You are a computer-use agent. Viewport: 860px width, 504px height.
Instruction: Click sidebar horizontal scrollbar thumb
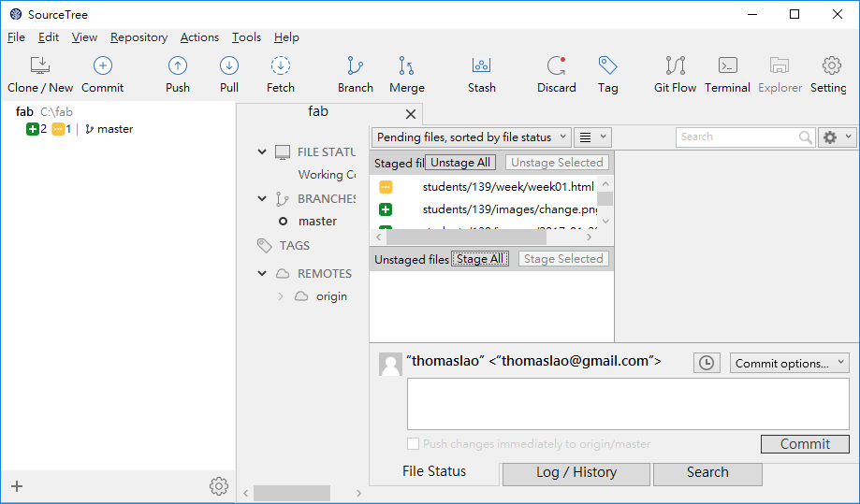tap(292, 493)
